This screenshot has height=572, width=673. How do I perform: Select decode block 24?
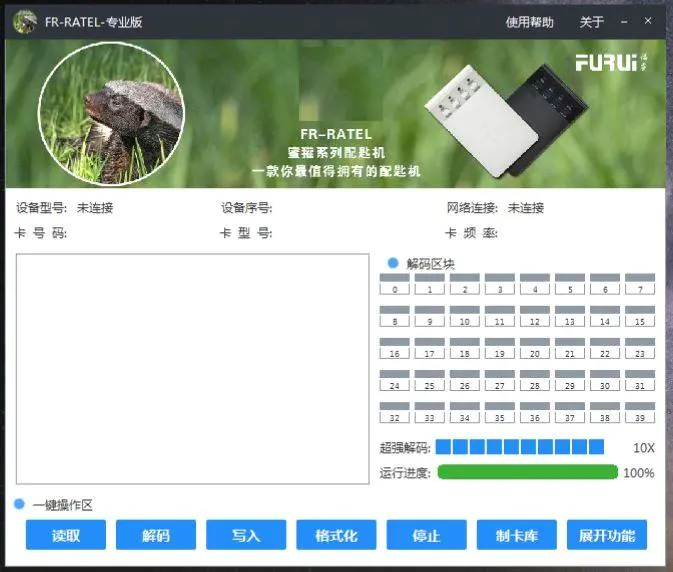[394, 381]
